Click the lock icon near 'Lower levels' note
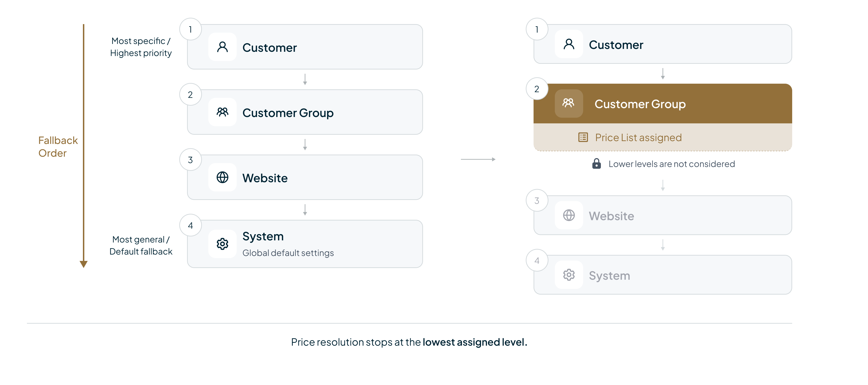The image size is (868, 385). click(x=596, y=164)
